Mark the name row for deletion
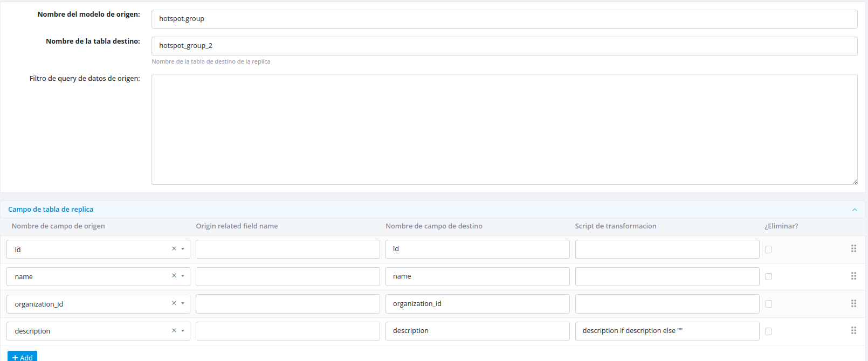The height and width of the screenshot is (361, 868). pos(768,277)
